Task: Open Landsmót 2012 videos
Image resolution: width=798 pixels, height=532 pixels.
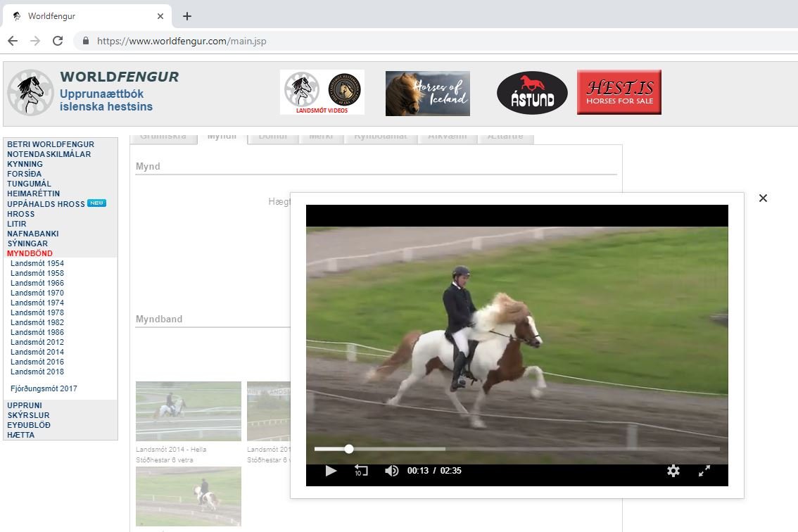Action: point(37,342)
